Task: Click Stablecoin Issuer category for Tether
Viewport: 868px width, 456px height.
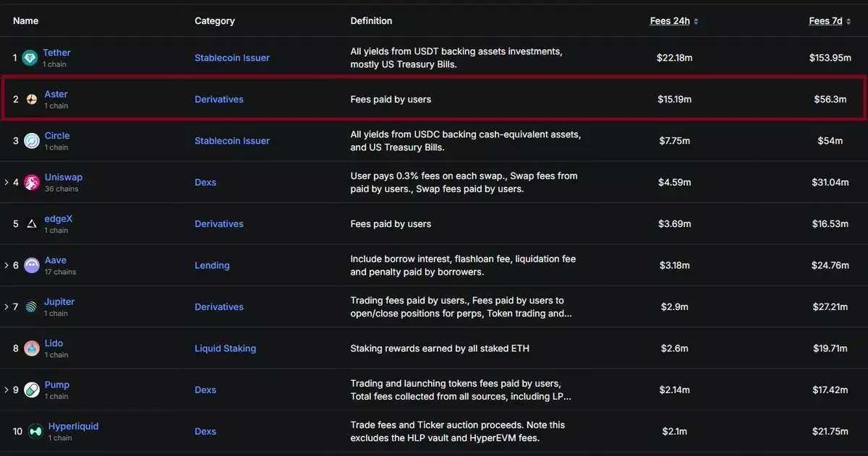Action: 231,58
